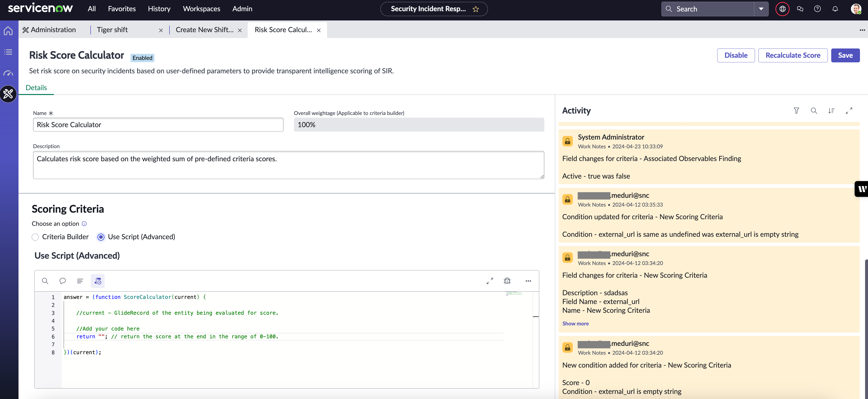Image resolution: width=868 pixels, height=399 pixels.
Task: Click the Disable button
Action: coord(736,55)
